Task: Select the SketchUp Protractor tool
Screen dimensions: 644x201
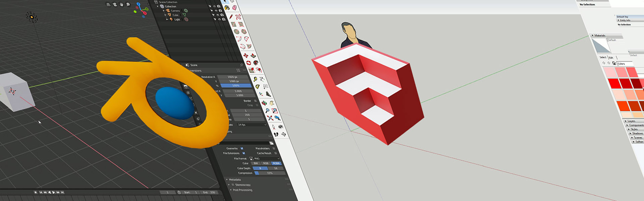Action: (258, 86)
